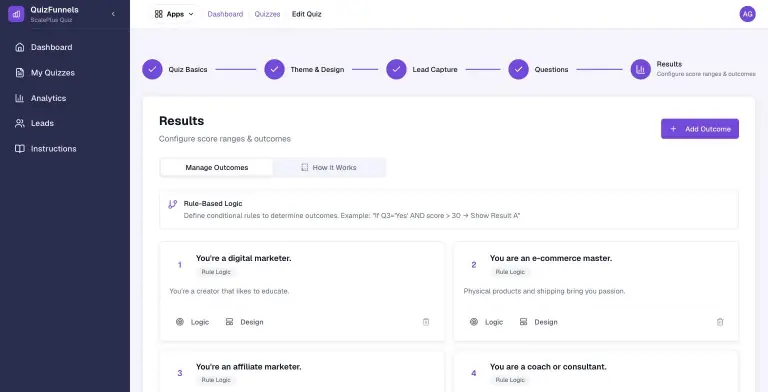Click the Dashboard breadcrumb link

pyautogui.click(x=225, y=14)
